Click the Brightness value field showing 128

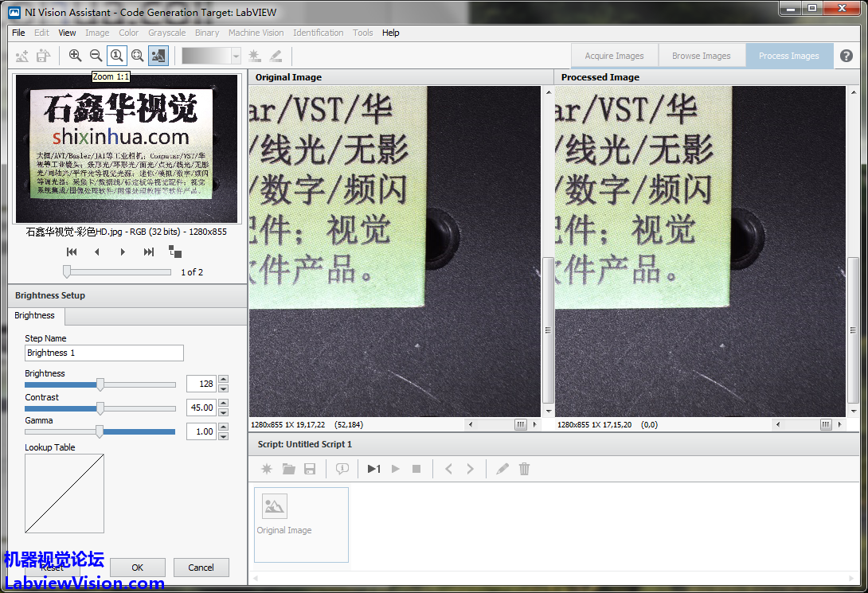[201, 384]
